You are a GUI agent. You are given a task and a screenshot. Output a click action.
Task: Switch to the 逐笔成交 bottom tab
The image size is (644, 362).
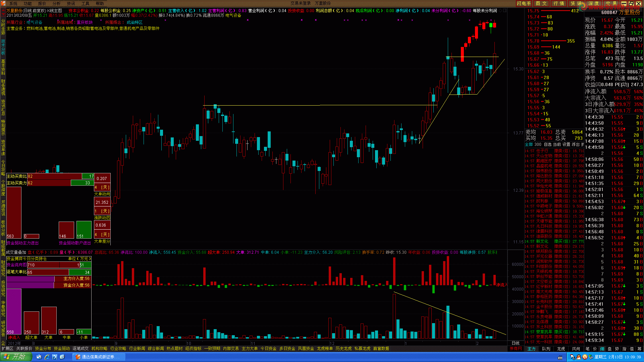pyautogui.click(x=80, y=349)
